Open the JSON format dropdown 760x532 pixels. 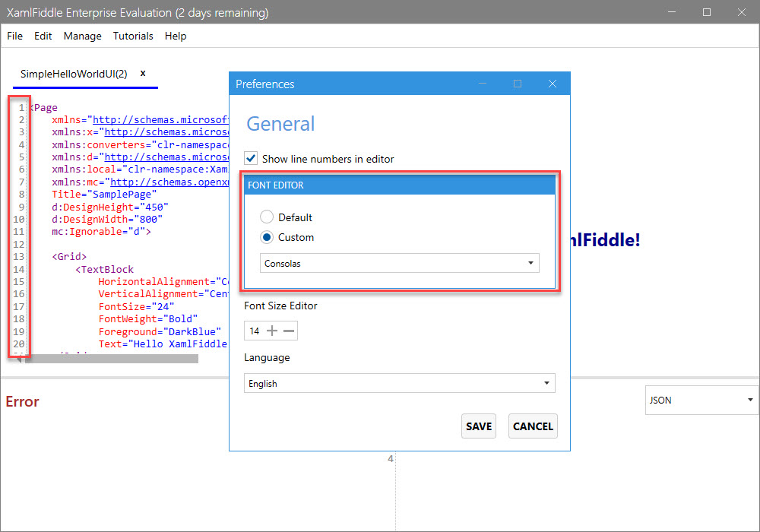point(701,401)
